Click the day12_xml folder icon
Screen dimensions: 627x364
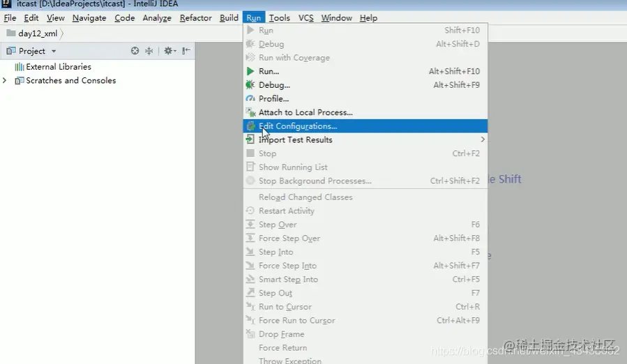11,33
